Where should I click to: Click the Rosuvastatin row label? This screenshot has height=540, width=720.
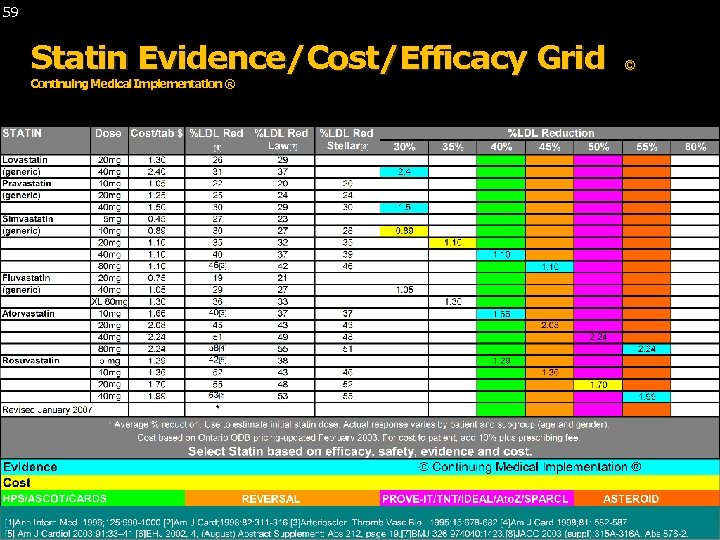tap(31, 360)
